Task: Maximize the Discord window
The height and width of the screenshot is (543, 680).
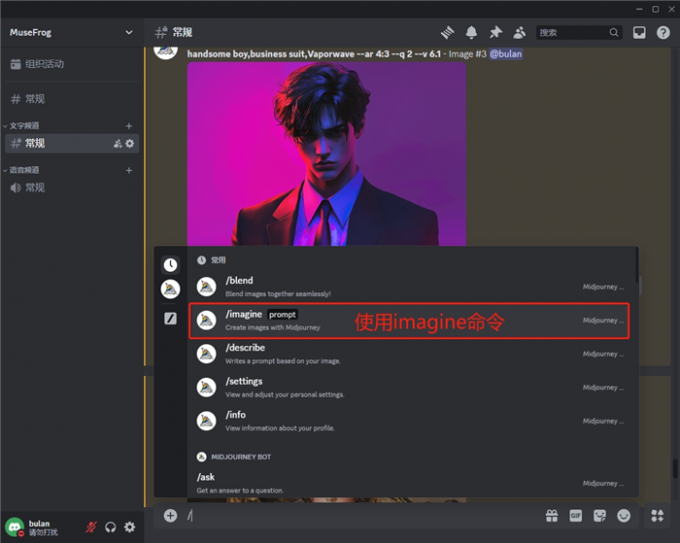Action: (656, 9)
